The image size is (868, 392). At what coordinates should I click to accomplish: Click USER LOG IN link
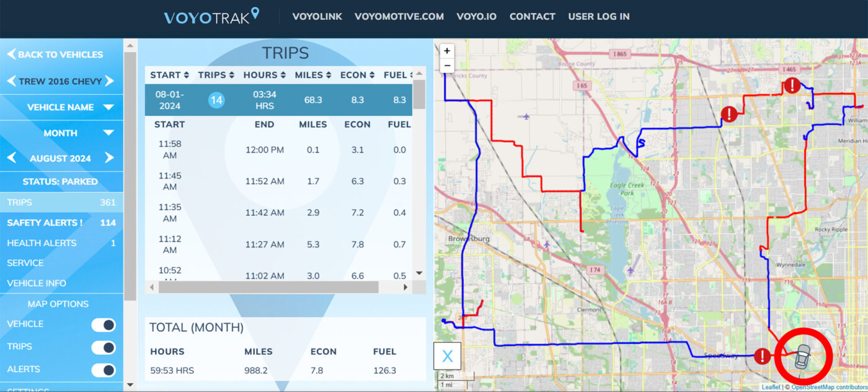coord(599,17)
